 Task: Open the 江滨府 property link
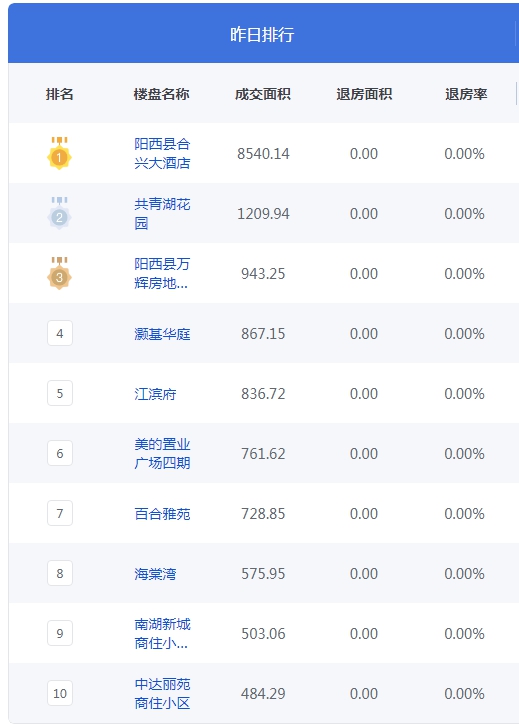[x=155, y=394]
